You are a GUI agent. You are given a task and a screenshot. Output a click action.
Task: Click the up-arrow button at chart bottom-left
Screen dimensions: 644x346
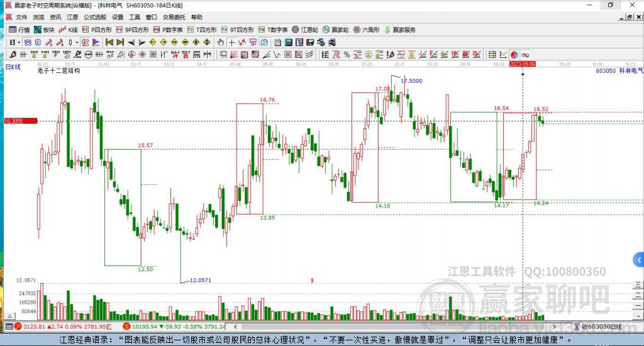10,316
